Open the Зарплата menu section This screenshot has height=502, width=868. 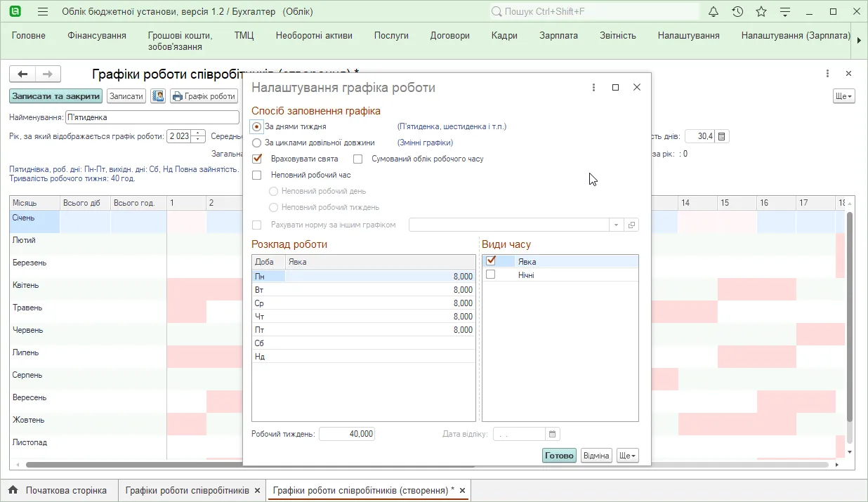[559, 36]
